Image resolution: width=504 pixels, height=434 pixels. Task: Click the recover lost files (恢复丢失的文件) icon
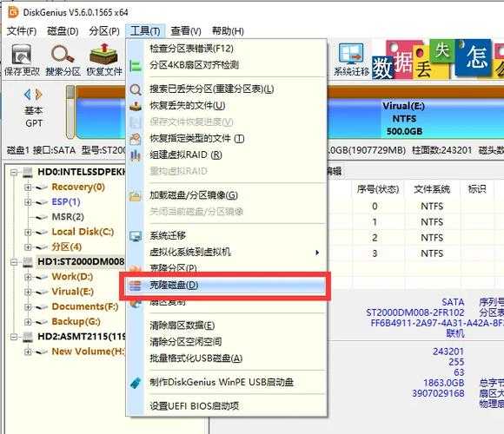[136, 106]
